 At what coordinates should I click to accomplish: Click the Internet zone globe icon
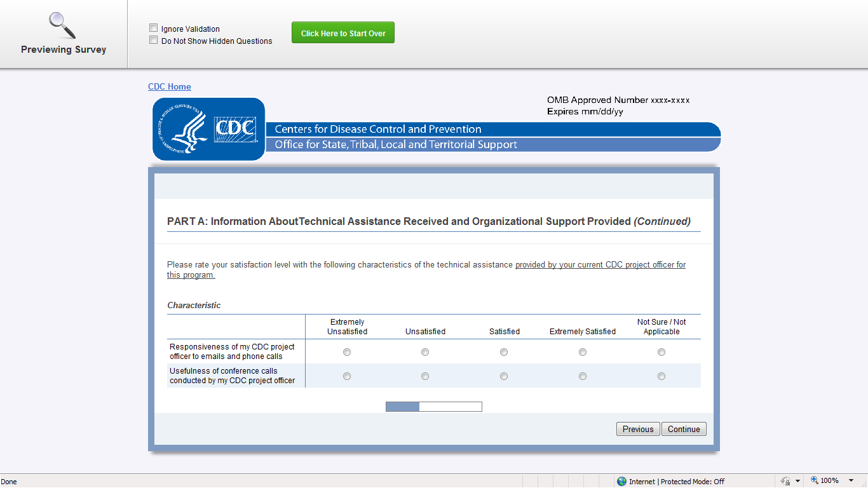tap(621, 482)
